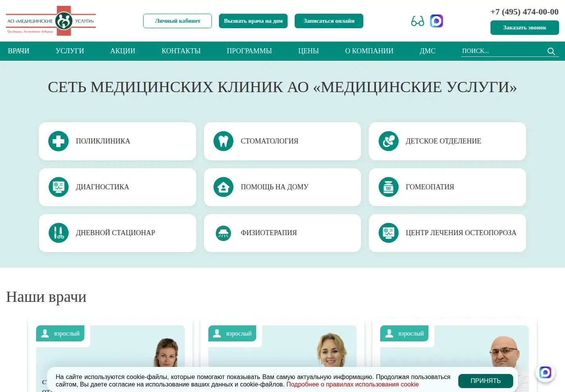Open the Контакты menu item

pos(181,51)
